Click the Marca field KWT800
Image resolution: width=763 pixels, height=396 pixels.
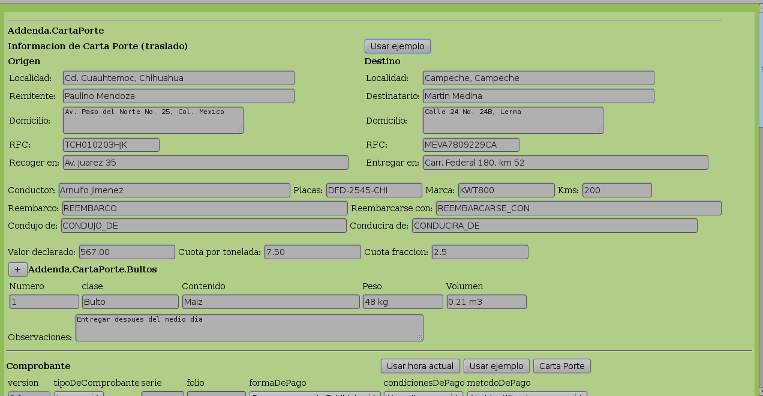coord(506,190)
